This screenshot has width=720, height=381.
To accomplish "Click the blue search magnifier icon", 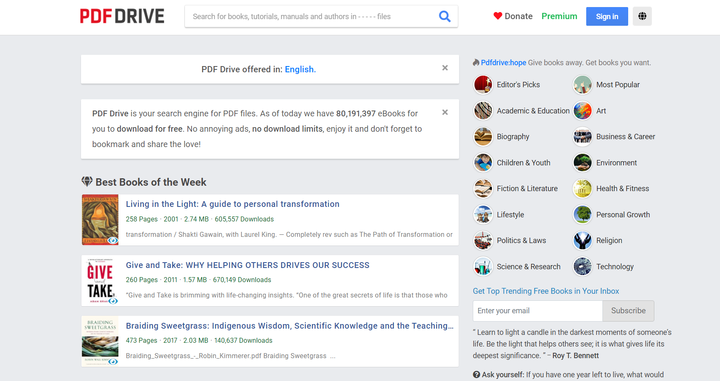I will pyautogui.click(x=444, y=17).
